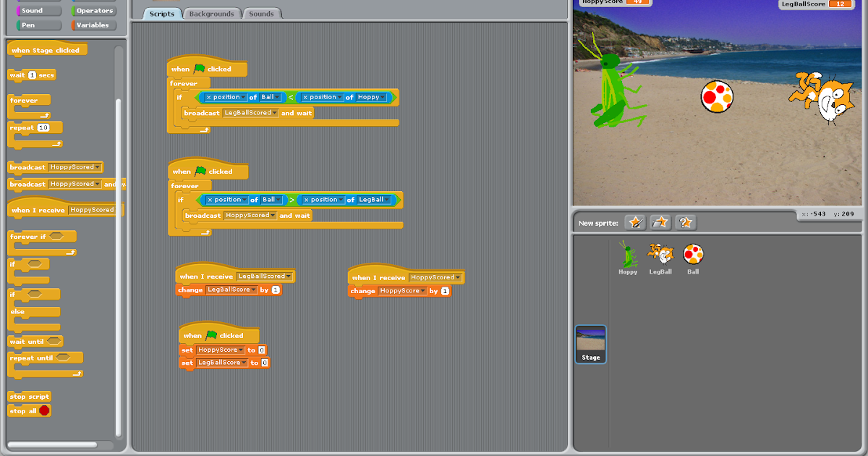Switch to the Sounds tab
Viewport: 868px width, 456px height.
262,13
